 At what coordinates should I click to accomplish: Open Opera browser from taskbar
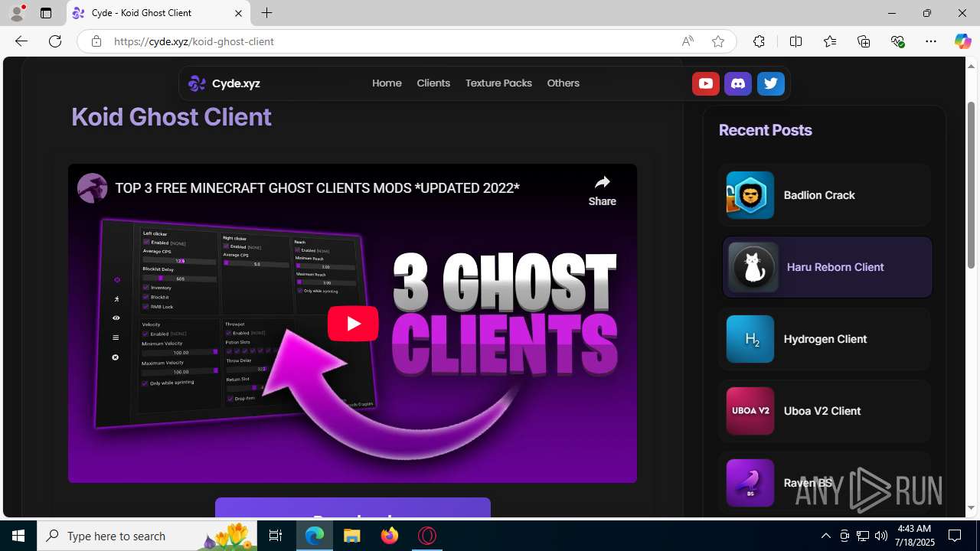(x=427, y=536)
